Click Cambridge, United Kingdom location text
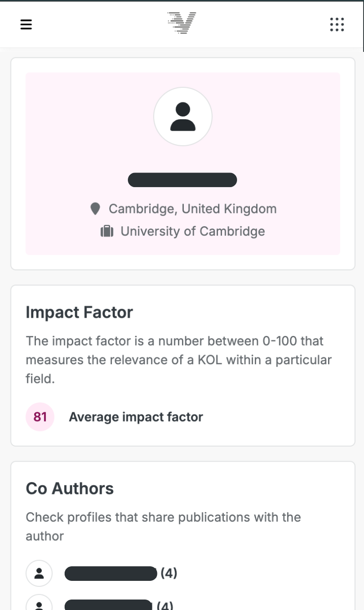The height and width of the screenshot is (610, 364). pyautogui.click(x=192, y=209)
